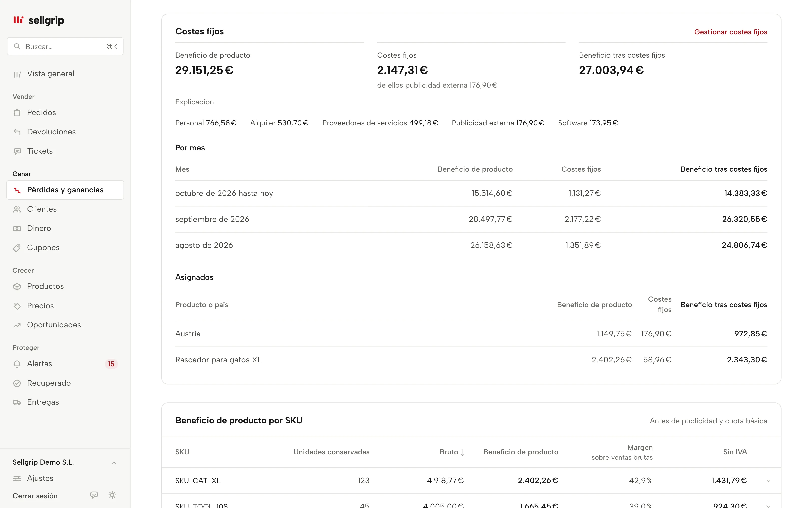Open Pérdidas y ganancias in sidebar
The height and width of the screenshot is (508, 812).
click(65, 190)
